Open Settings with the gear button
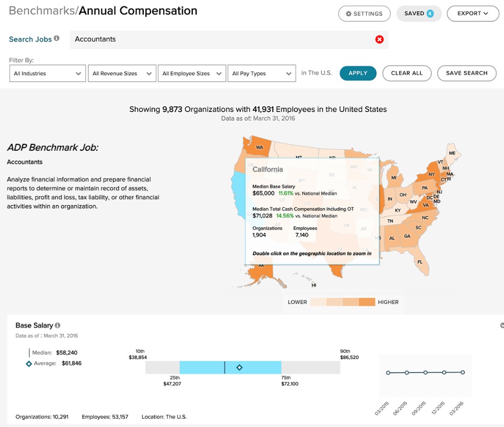Image resolution: width=504 pixels, height=427 pixels. point(364,14)
